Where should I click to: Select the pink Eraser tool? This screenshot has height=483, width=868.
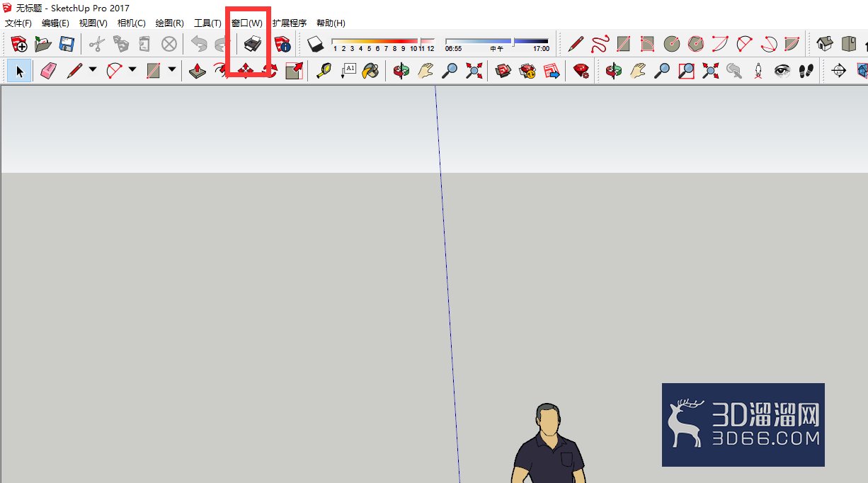click(x=48, y=71)
